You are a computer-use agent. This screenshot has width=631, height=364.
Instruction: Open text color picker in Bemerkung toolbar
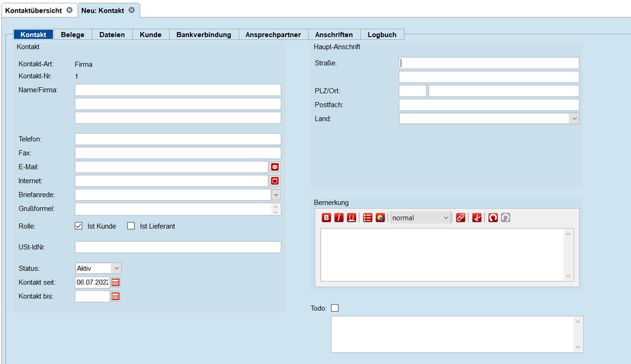click(380, 218)
